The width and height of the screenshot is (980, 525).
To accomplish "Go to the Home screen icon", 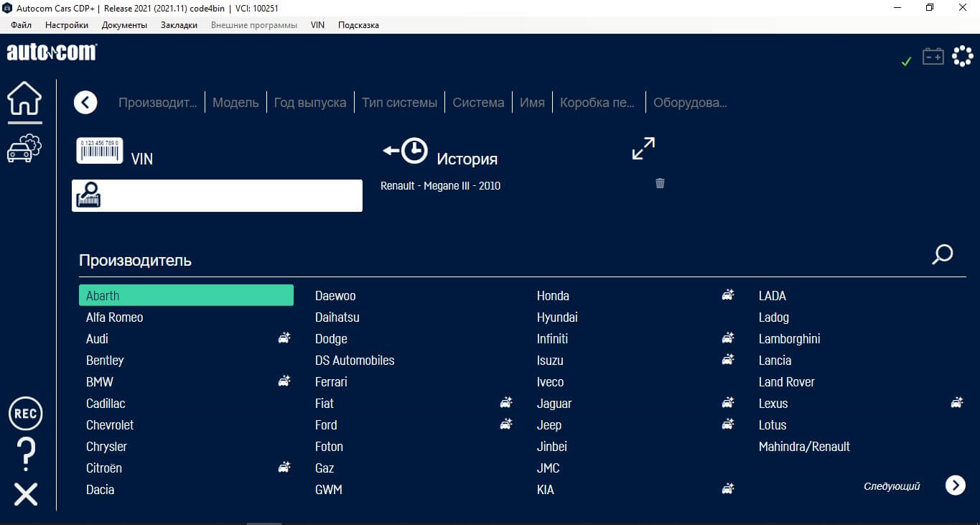I will 24,98.
